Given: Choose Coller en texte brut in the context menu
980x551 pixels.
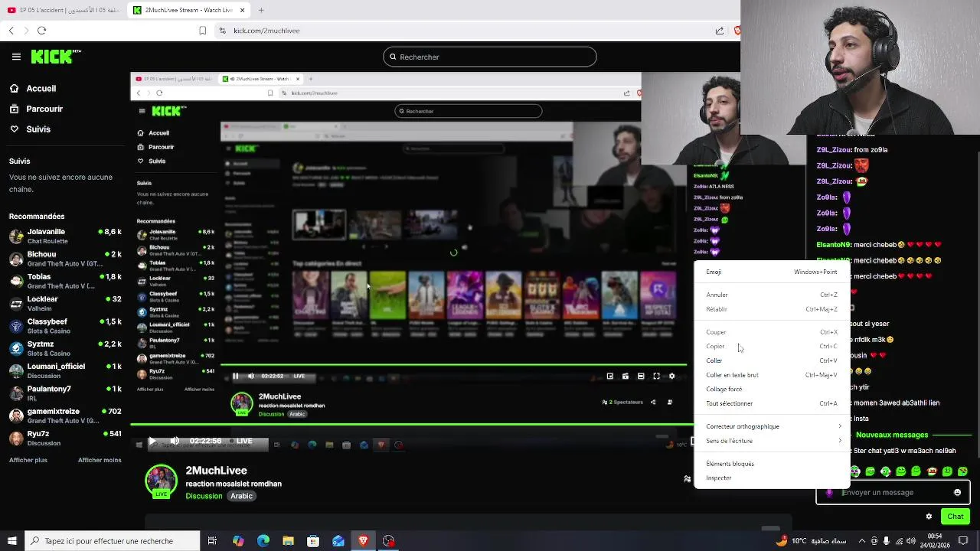Looking at the screenshot, I should tap(772, 375).
